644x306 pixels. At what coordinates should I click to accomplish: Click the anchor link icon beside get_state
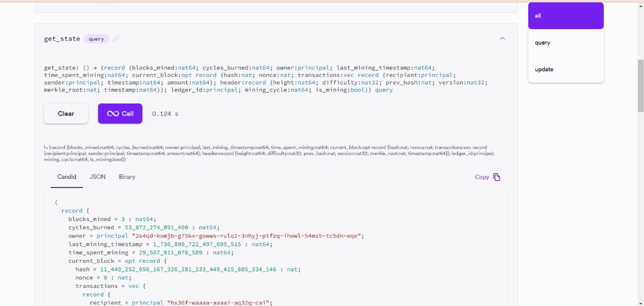tap(116, 39)
